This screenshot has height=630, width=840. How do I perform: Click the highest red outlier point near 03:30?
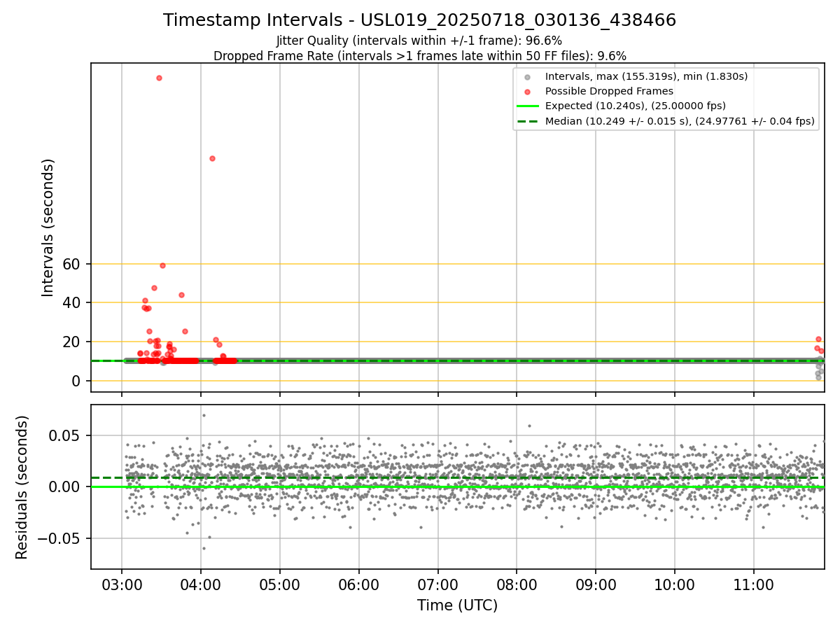159,78
